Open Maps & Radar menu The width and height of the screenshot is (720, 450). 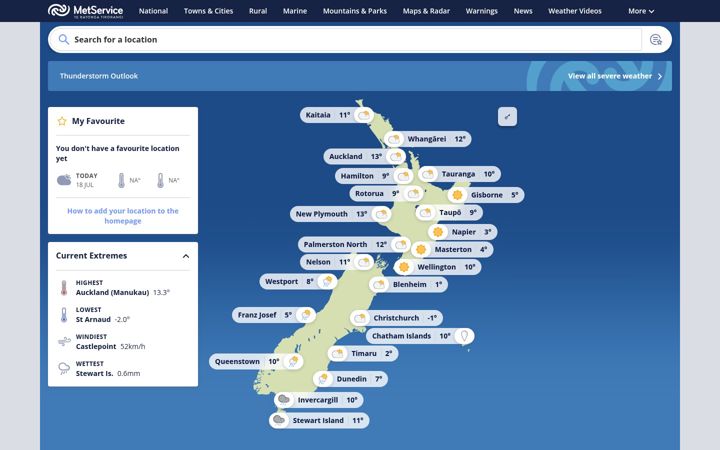click(426, 11)
